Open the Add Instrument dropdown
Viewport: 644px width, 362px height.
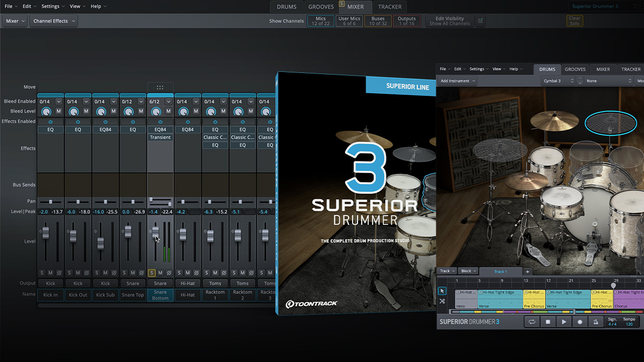pos(457,81)
